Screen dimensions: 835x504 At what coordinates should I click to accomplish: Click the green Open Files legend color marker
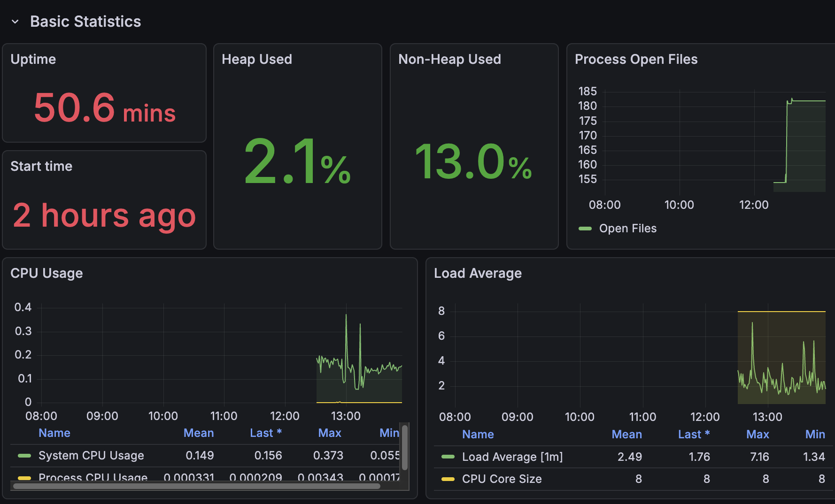(x=585, y=229)
